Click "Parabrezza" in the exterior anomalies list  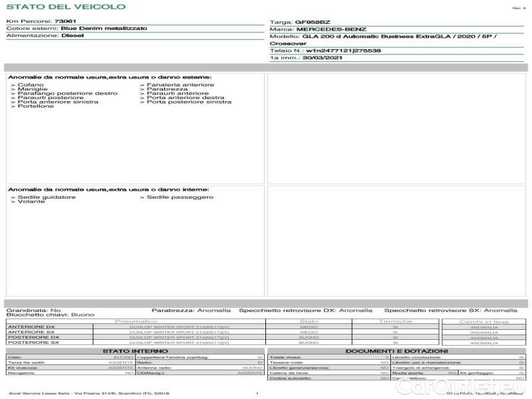(168, 89)
